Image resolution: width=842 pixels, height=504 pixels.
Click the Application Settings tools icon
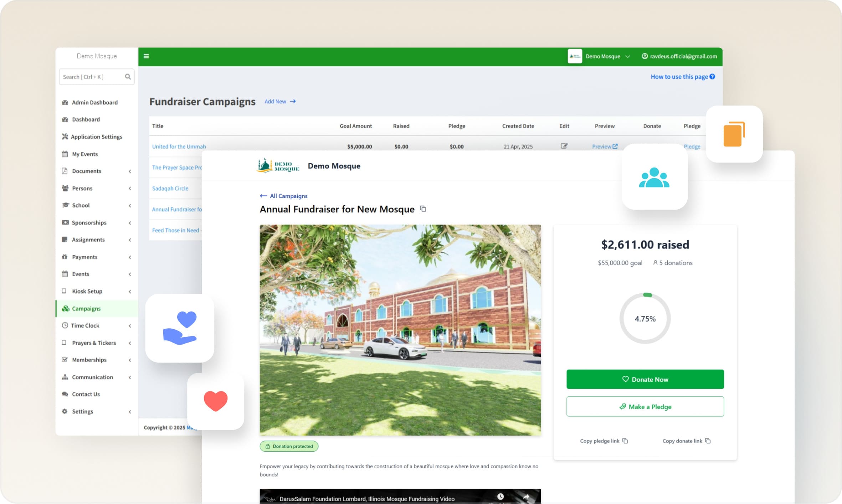coord(65,137)
